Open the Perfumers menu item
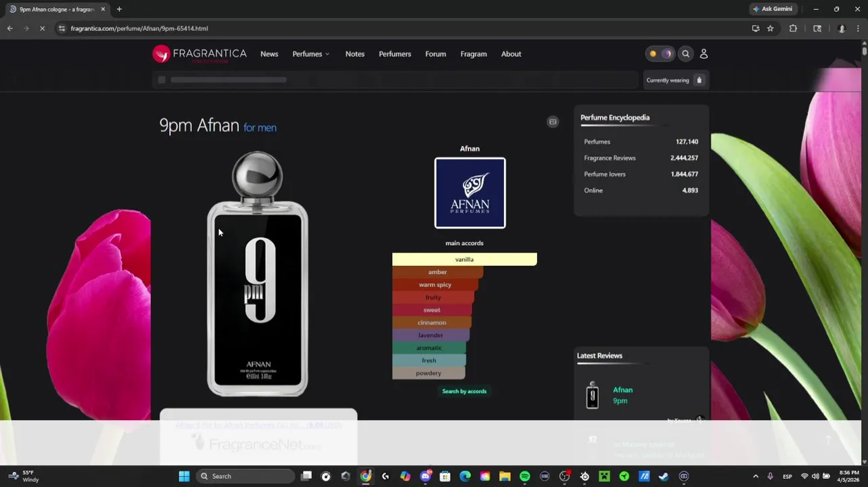Image resolution: width=868 pixels, height=487 pixels. point(395,54)
